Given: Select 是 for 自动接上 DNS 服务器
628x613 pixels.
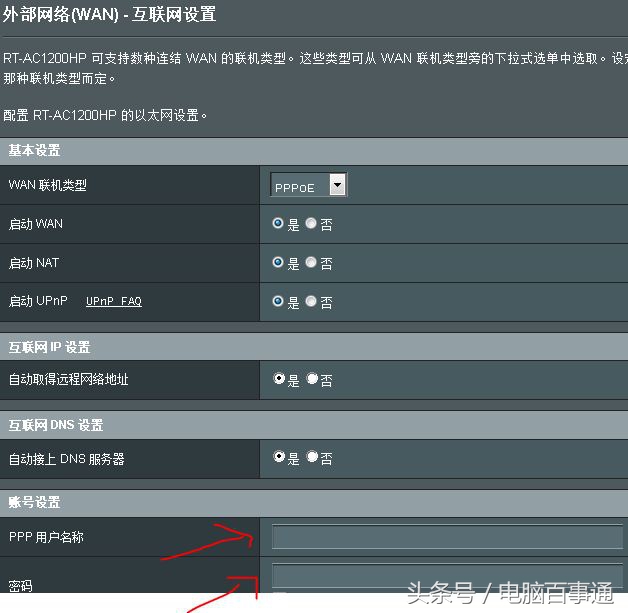Looking at the screenshot, I should 279,456.
